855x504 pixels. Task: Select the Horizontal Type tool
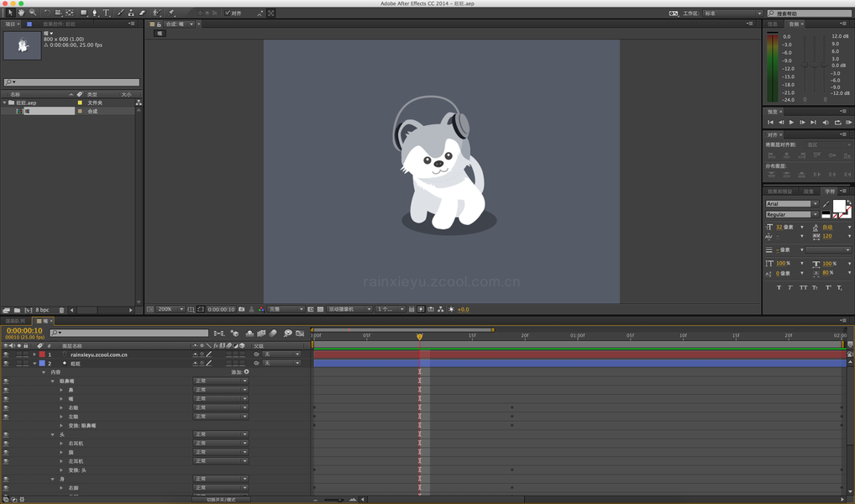107,13
